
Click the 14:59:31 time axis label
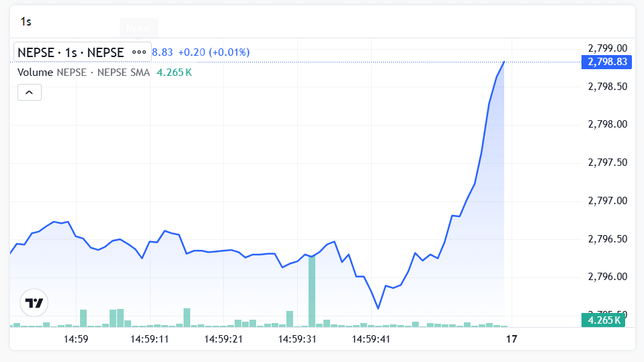pos(297,339)
